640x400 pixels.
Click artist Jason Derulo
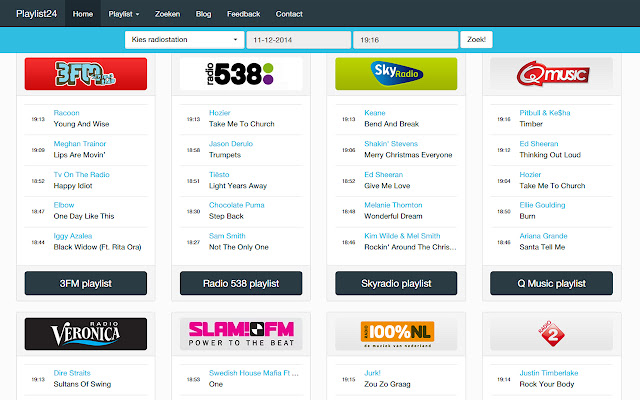click(231, 144)
